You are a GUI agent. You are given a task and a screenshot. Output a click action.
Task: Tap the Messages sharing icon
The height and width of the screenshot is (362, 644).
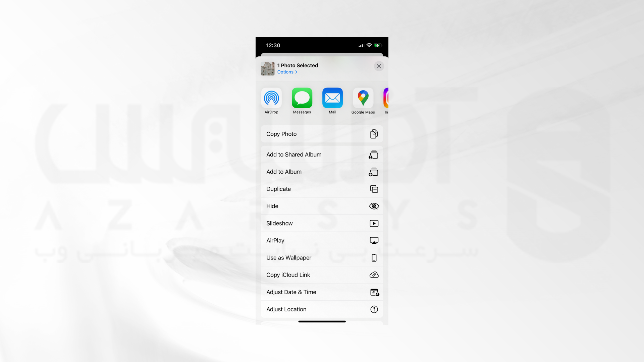(x=302, y=98)
